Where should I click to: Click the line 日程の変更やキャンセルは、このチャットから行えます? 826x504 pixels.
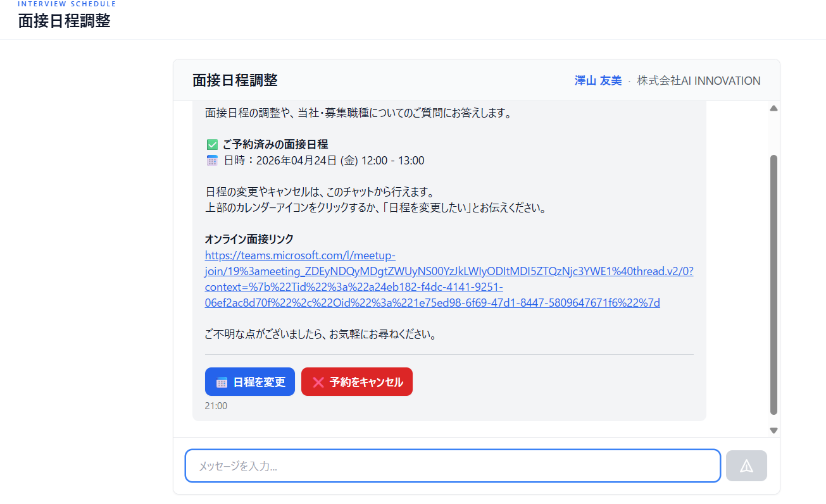point(320,192)
